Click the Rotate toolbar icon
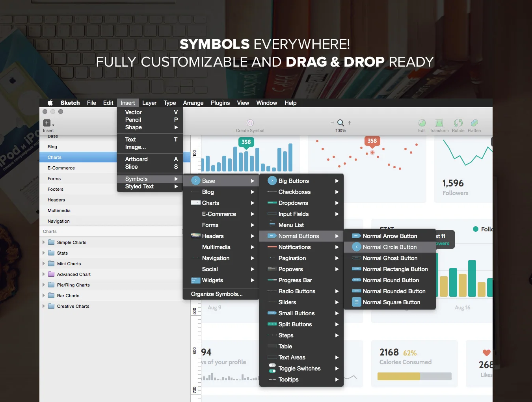 [x=458, y=123]
